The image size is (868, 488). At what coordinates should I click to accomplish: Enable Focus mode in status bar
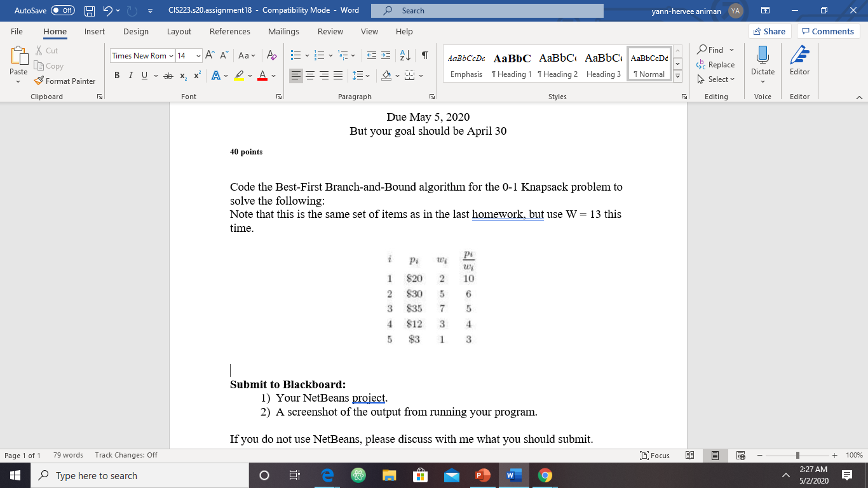[654, 455]
